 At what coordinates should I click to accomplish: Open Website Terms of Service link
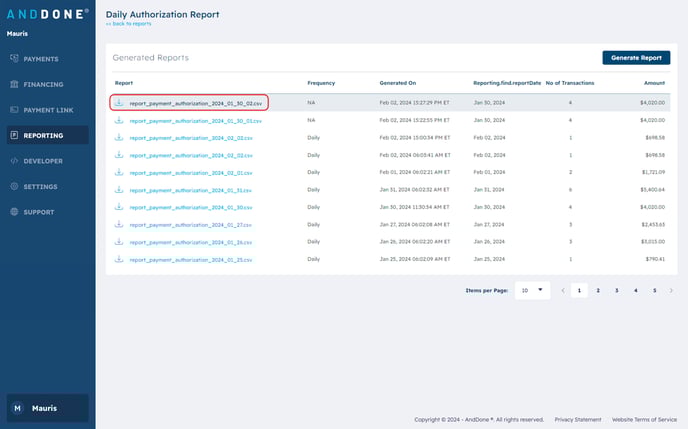[644, 419]
